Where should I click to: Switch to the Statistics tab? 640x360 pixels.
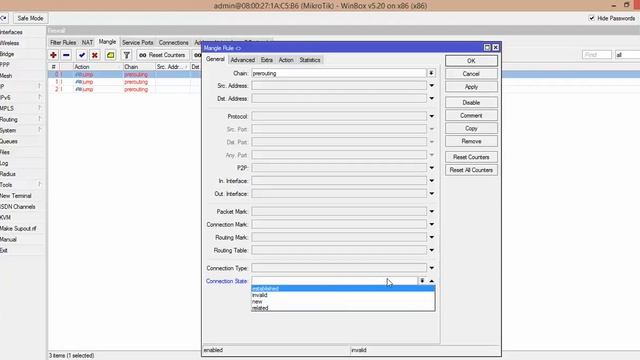[310, 60]
